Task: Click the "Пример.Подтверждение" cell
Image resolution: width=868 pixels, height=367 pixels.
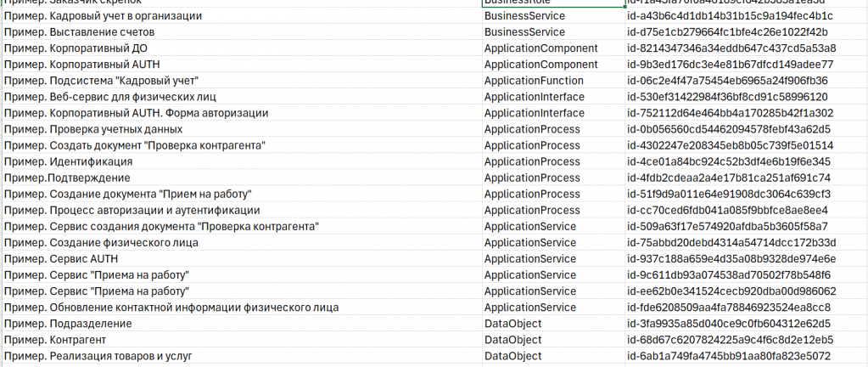Action: pos(67,178)
